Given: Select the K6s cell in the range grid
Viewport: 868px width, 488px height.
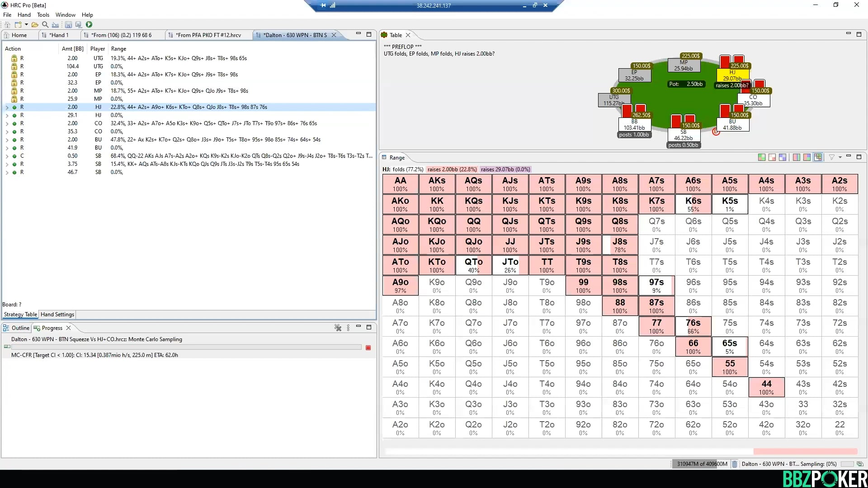Looking at the screenshot, I should click(x=693, y=204).
